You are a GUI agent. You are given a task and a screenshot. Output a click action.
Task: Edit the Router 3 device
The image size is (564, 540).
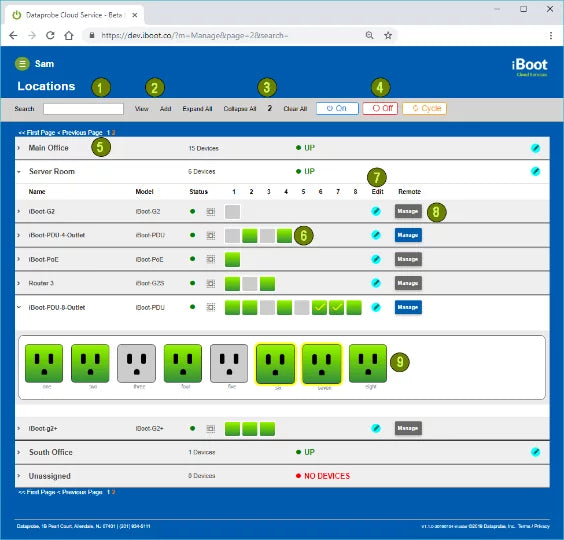[x=376, y=283]
